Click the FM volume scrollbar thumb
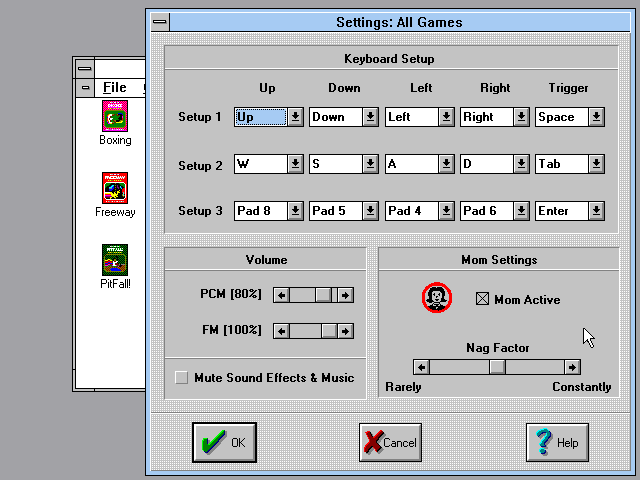The width and height of the screenshot is (640, 480). tap(328, 331)
